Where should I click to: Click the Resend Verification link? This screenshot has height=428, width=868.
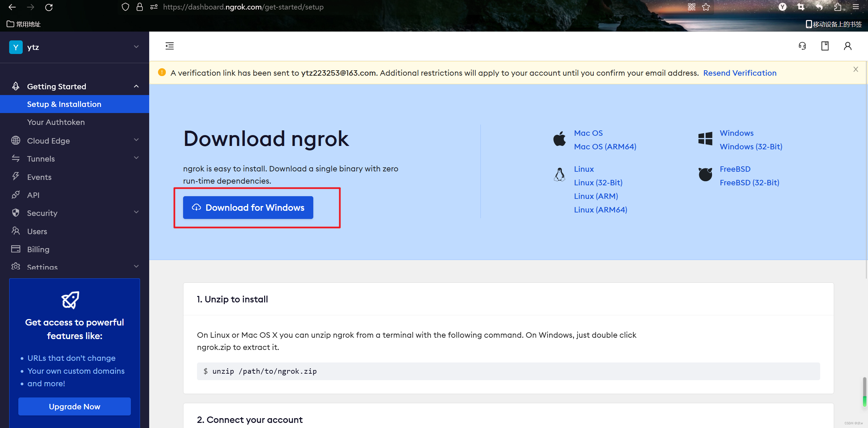pos(739,73)
